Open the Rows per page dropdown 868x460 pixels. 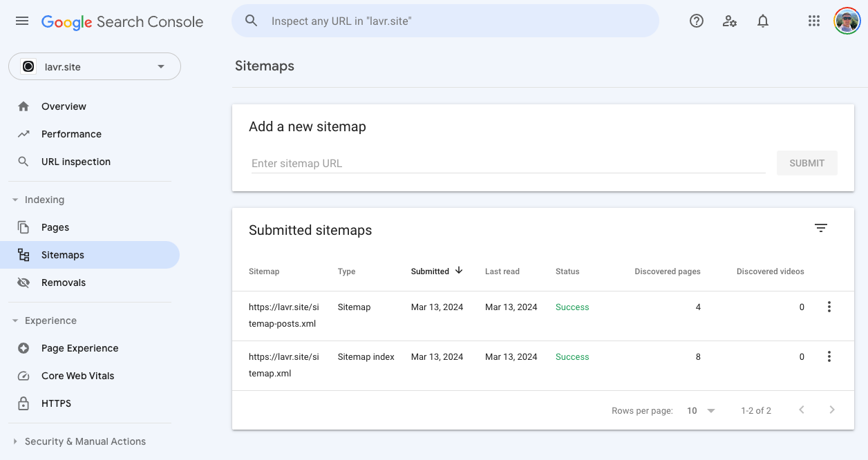pos(701,410)
